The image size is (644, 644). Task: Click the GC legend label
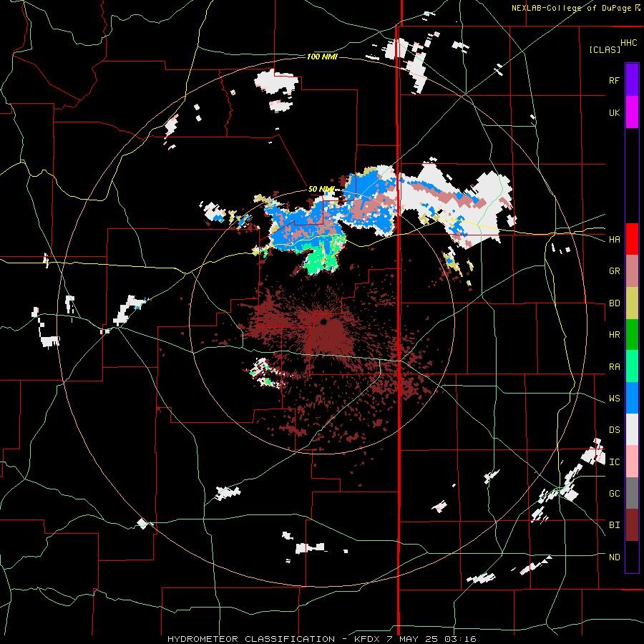tap(614, 493)
